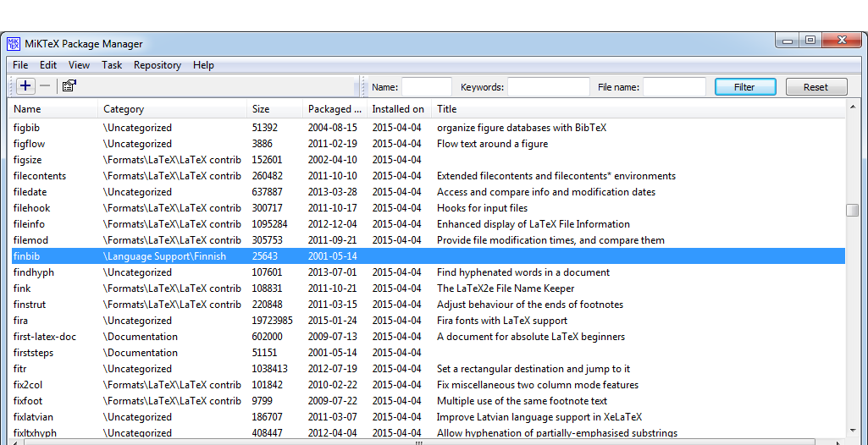Select the figbib package row
The width and height of the screenshot is (868, 445).
click(428, 128)
